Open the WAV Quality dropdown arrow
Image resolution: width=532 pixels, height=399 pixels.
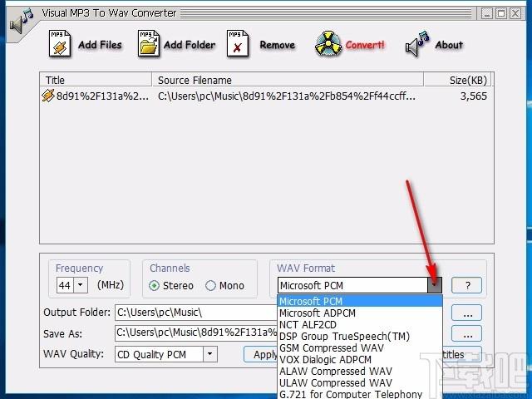click(210, 354)
